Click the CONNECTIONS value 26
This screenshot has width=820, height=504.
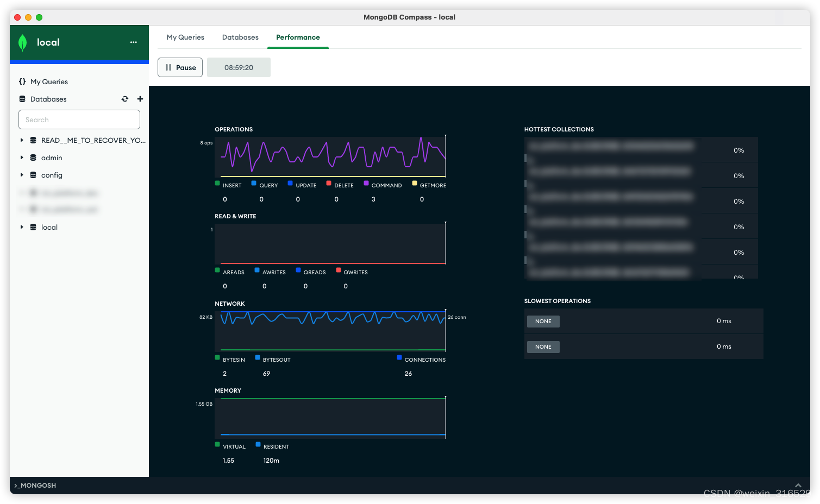coord(408,374)
